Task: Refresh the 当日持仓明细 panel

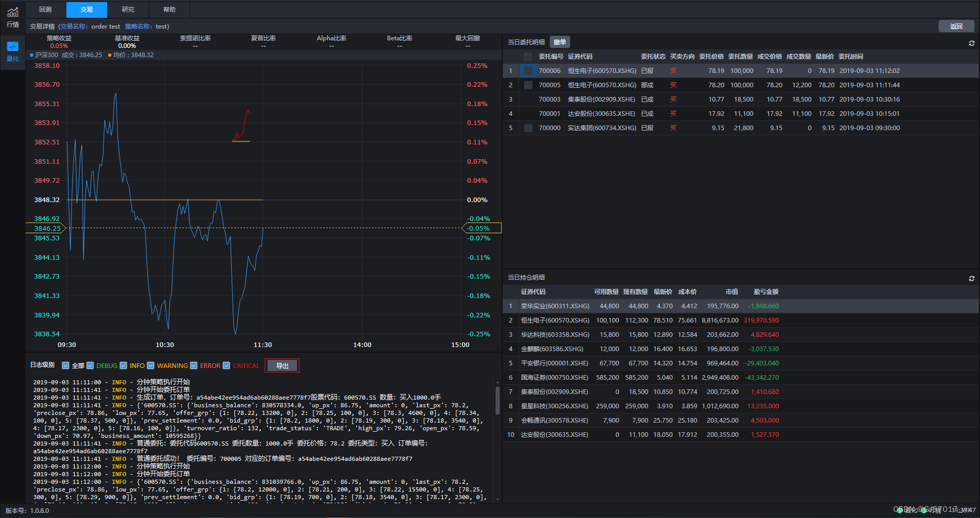Action: pos(972,278)
